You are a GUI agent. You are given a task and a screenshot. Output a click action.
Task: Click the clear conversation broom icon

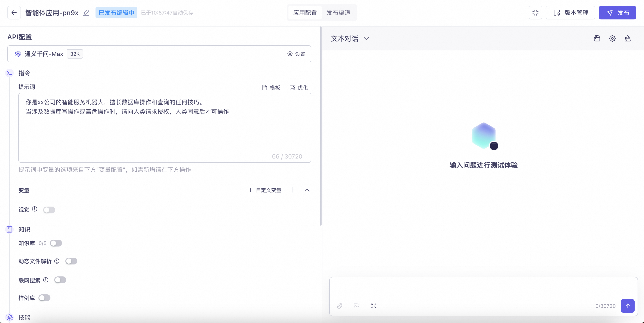pyautogui.click(x=628, y=38)
